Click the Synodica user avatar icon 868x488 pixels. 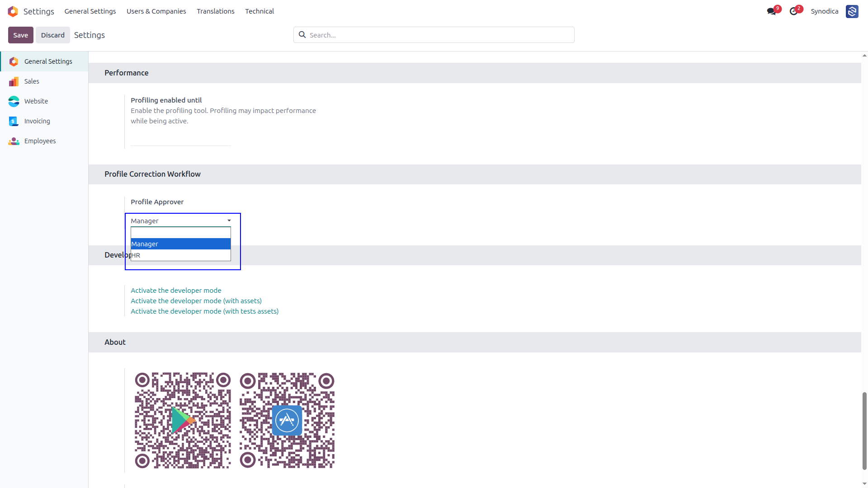click(x=852, y=11)
